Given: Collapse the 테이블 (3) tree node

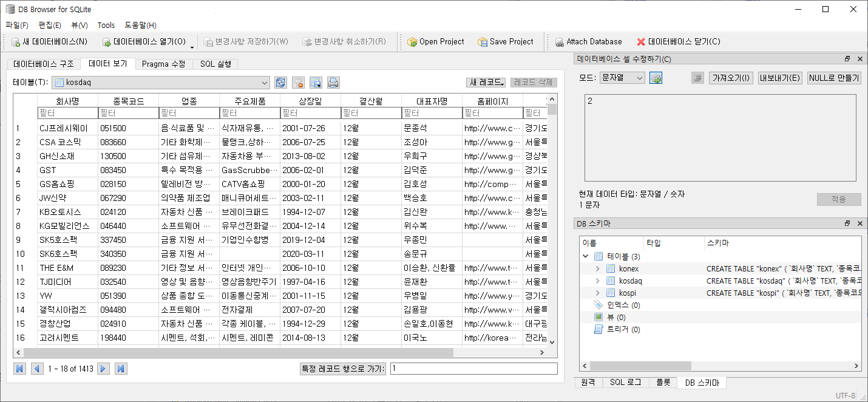Looking at the screenshot, I should (x=586, y=256).
